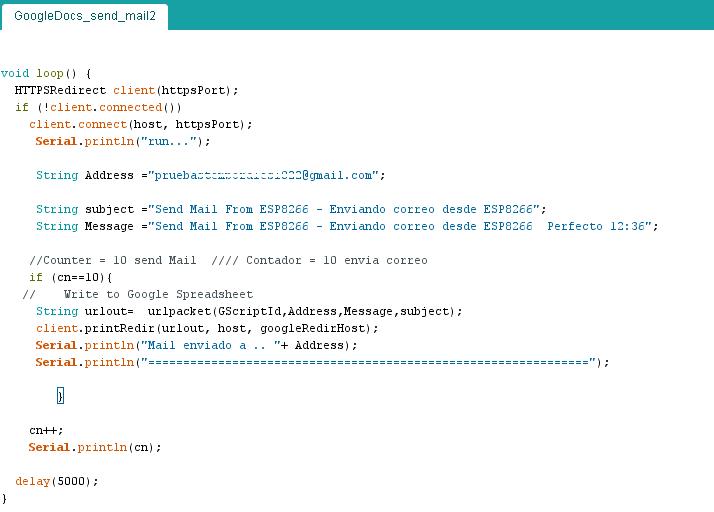Click the 'String subject' declaration line
The width and height of the screenshot is (714, 512).
(291, 210)
